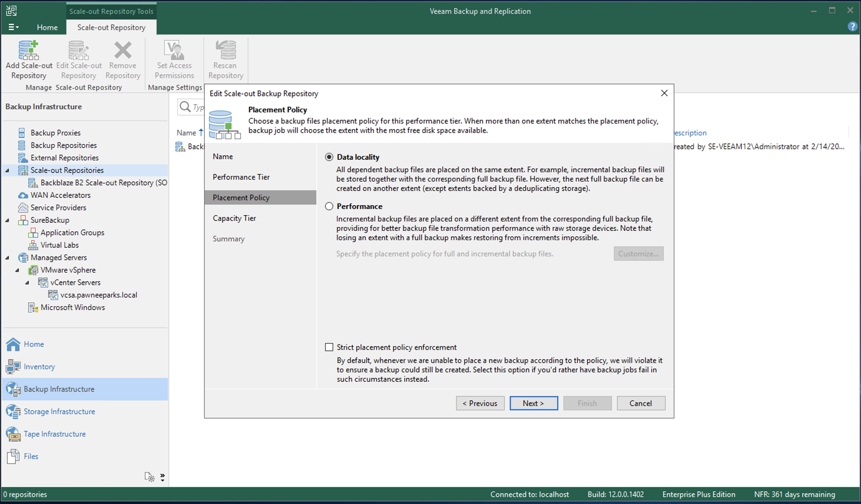Viewport: 861px width, 504px height.
Task: Select External Repositories icon in tree
Action: tap(22, 157)
